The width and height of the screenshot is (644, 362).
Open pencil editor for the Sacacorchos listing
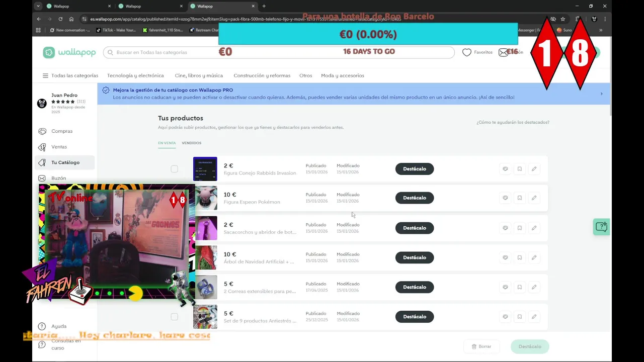pyautogui.click(x=534, y=228)
